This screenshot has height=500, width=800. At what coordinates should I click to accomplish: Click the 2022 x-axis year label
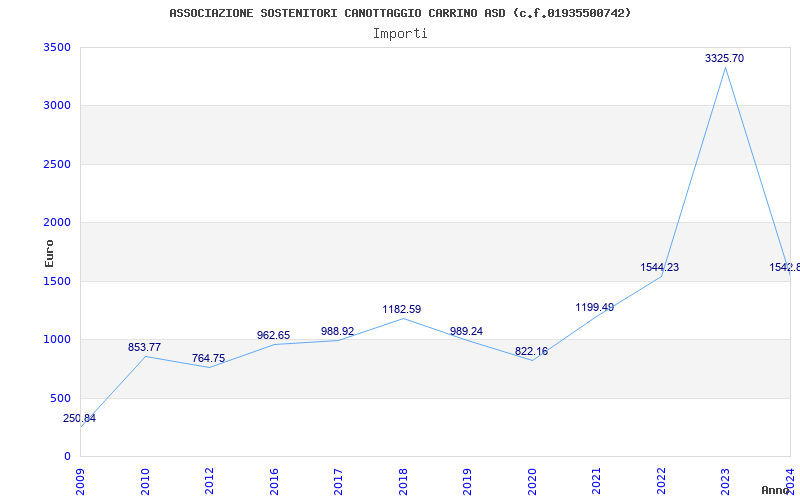click(661, 482)
